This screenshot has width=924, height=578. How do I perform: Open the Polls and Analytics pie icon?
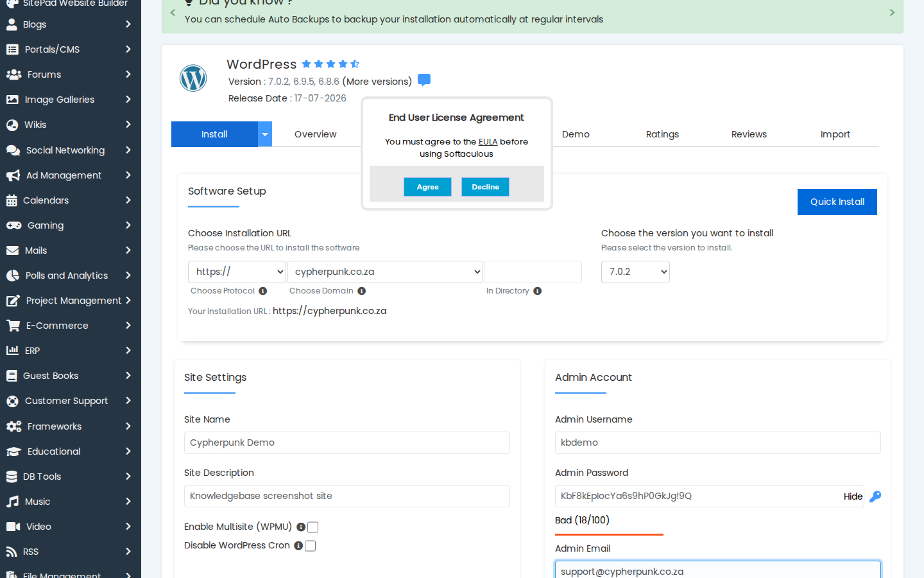[x=13, y=276]
